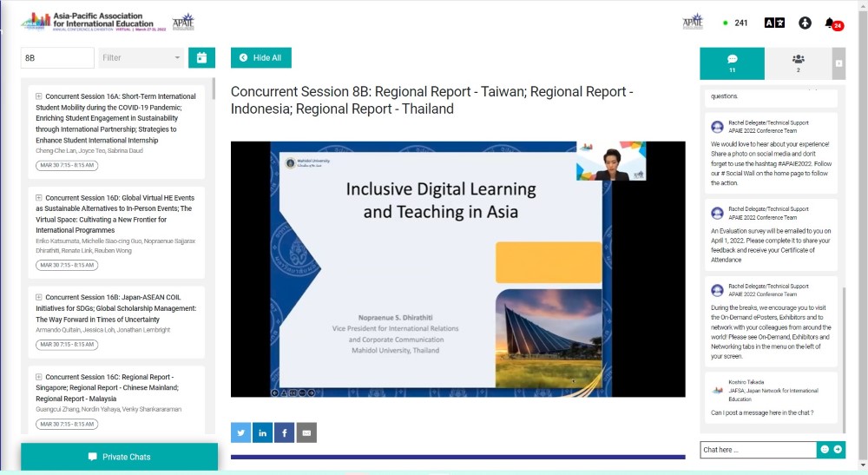Click the Hide All button

click(x=260, y=58)
